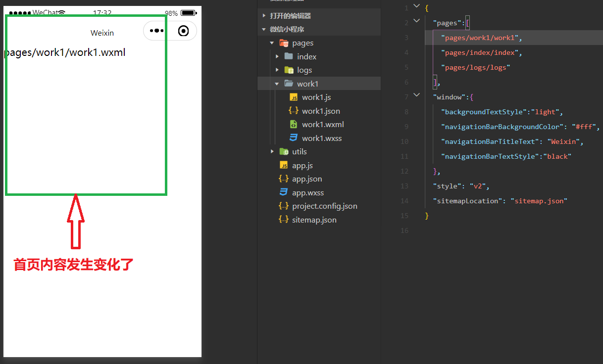Click the "navigationBarTextStyle" key
This screenshot has height=364, width=603.
490,156
